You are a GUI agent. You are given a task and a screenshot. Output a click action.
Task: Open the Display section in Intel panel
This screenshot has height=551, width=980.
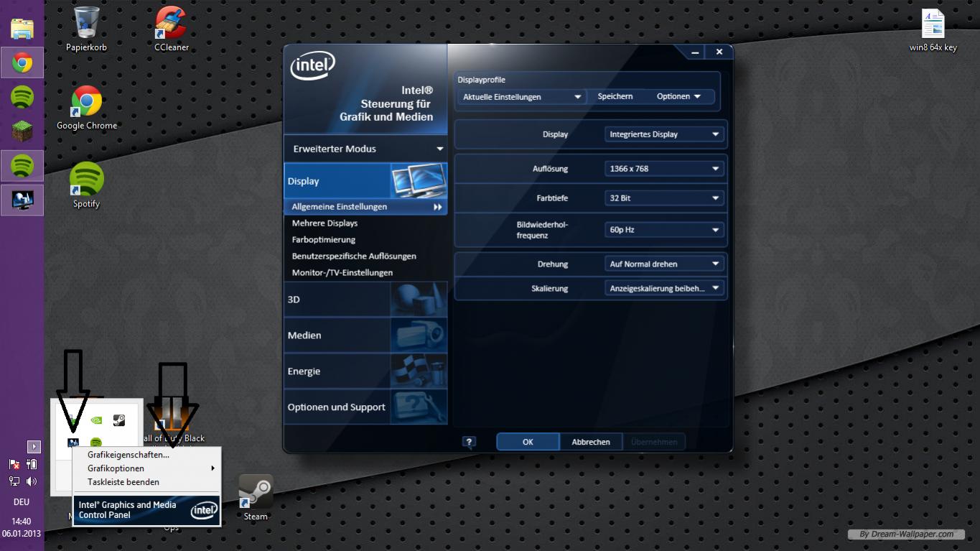[x=366, y=180]
